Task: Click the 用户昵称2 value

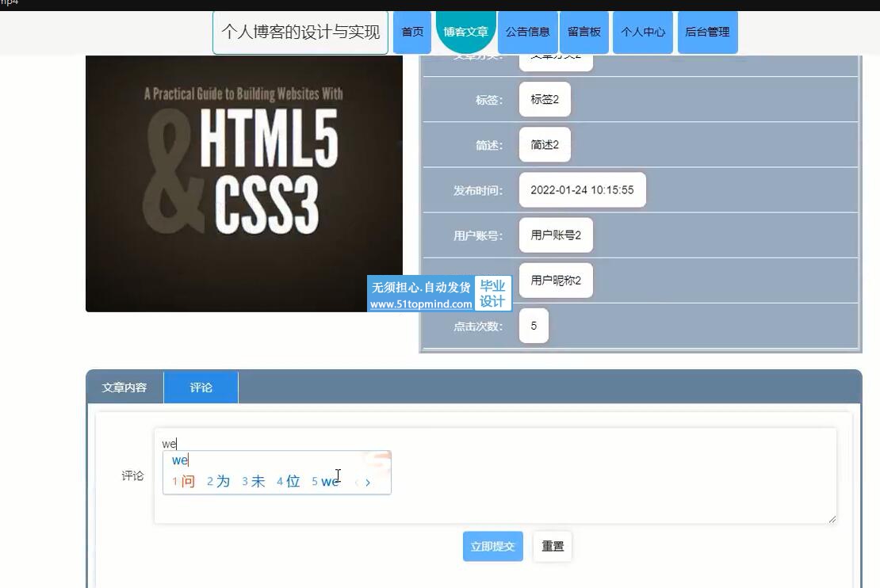Action: pyautogui.click(x=556, y=281)
